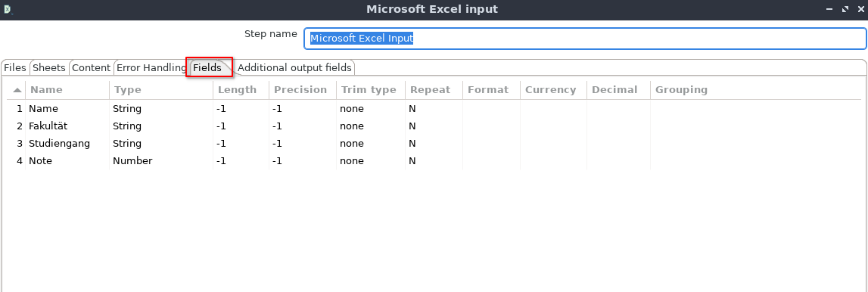Screen dimensions: 868x292
Task: Open Trim type 'none' in Name row
Action: [x=371, y=109]
